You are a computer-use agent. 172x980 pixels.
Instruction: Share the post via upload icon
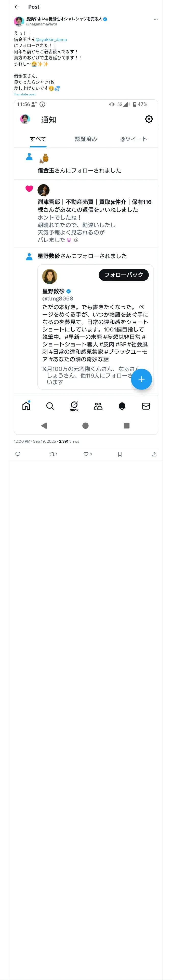(154, 454)
